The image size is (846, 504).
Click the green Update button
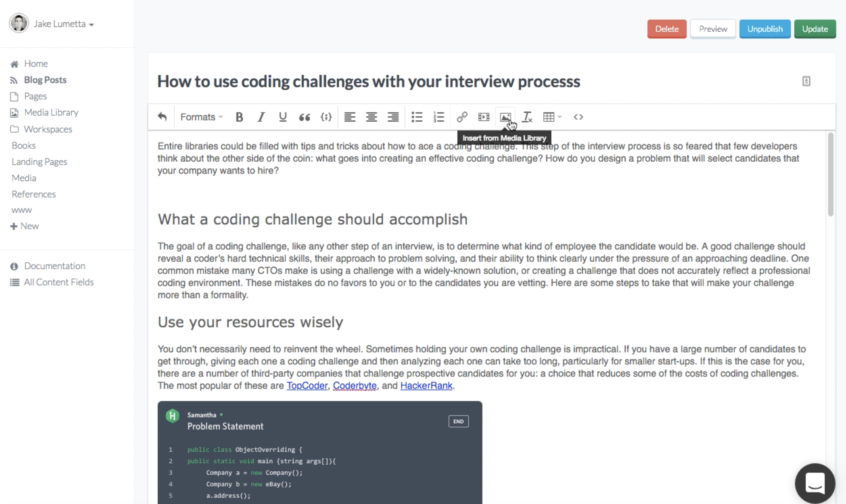[815, 29]
